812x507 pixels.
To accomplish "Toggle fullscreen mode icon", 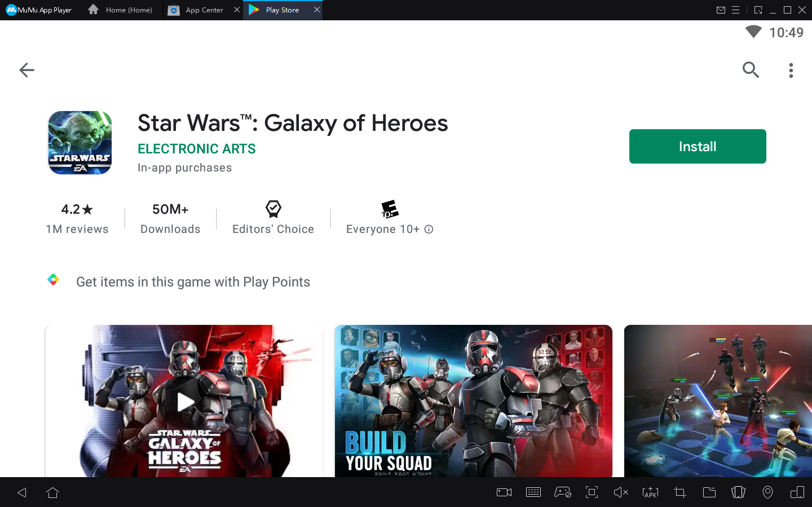I will pos(592,493).
